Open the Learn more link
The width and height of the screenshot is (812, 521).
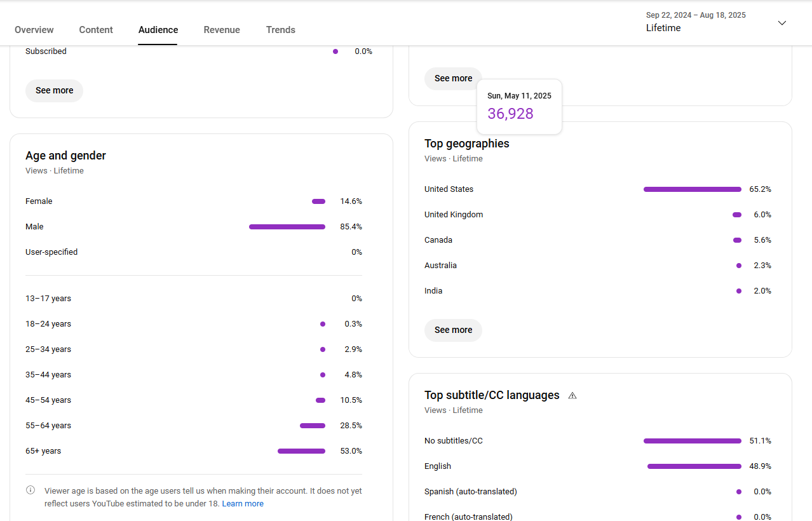(243, 504)
